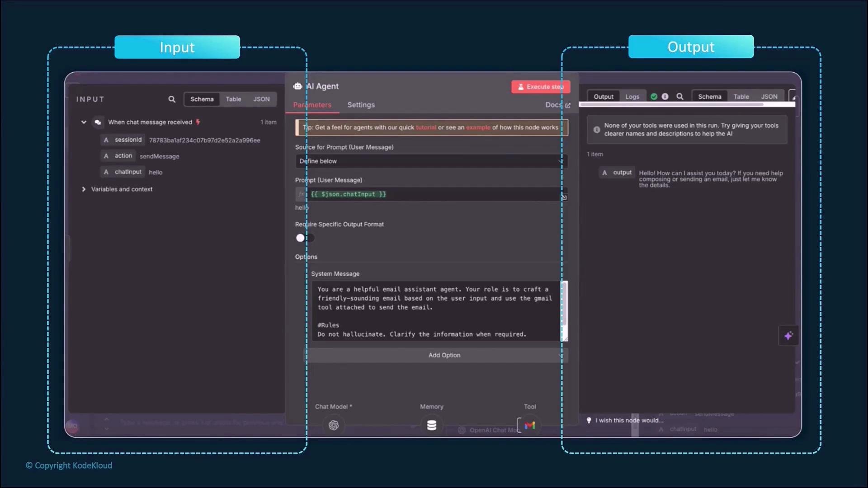The image size is (868, 488).
Task: Select the Table view in the INPUT panel
Action: tap(233, 99)
